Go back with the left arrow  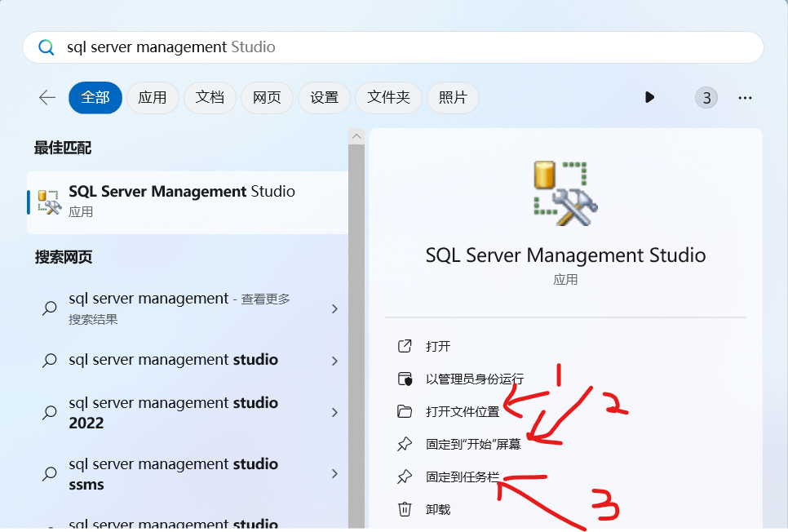47,97
